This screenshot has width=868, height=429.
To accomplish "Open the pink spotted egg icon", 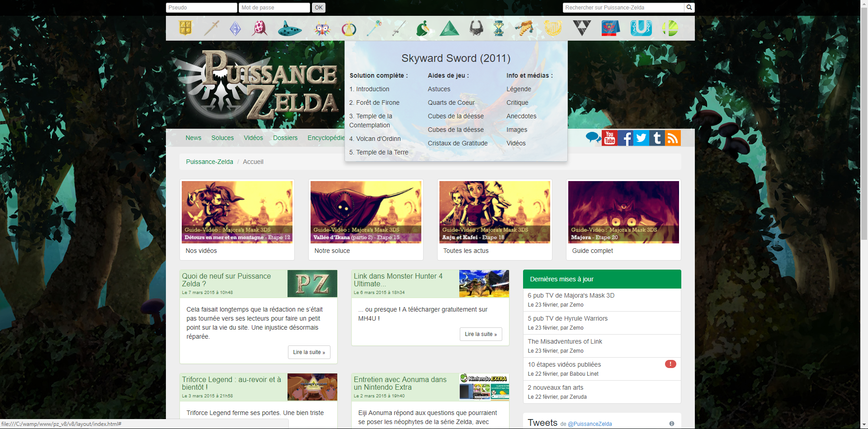I will [259, 28].
